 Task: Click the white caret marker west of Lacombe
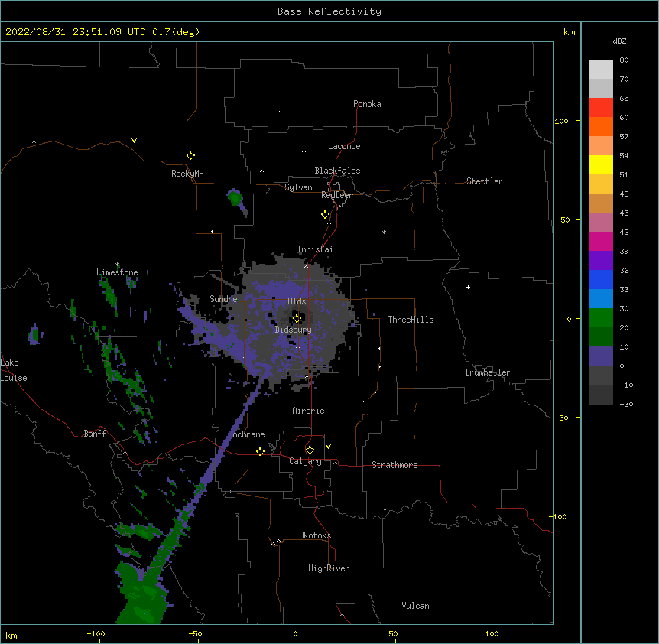click(x=304, y=151)
